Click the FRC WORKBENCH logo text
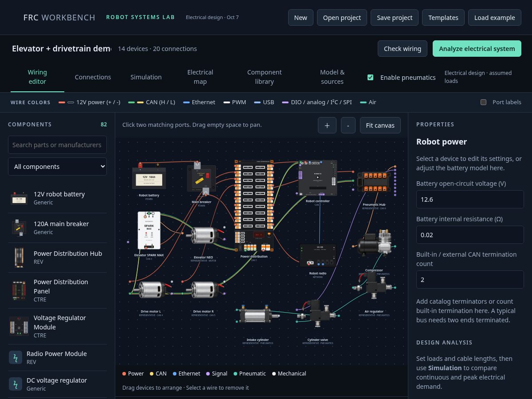The width and height of the screenshot is (532, 399). [x=59, y=18]
